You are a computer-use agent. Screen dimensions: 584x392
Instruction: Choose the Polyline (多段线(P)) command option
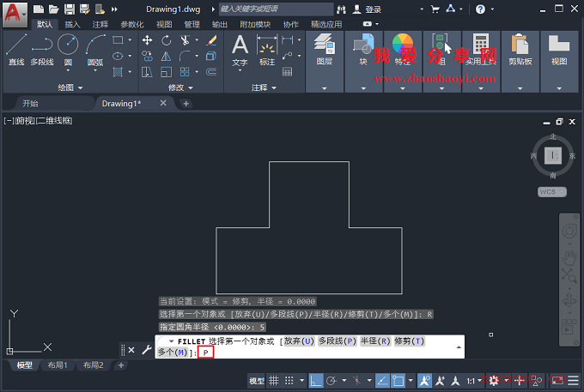point(337,341)
